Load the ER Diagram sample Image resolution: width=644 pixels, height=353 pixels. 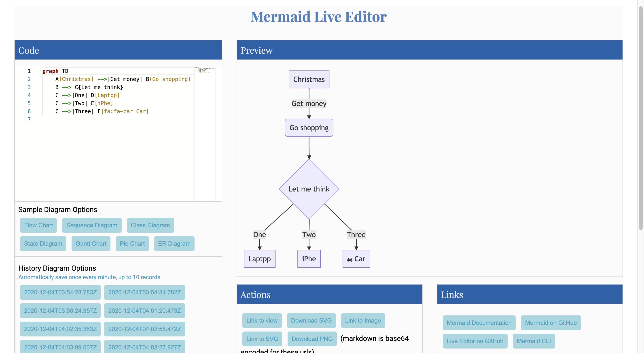pos(174,243)
